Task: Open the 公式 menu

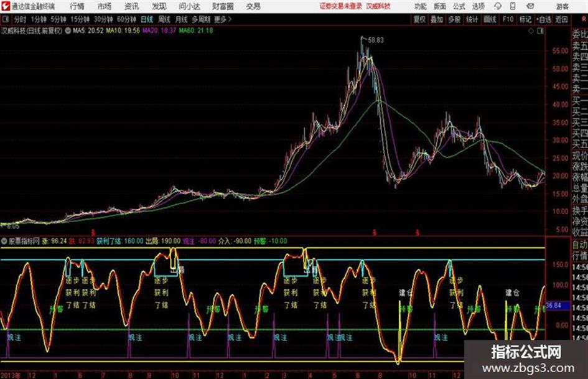Action: (459, 6)
